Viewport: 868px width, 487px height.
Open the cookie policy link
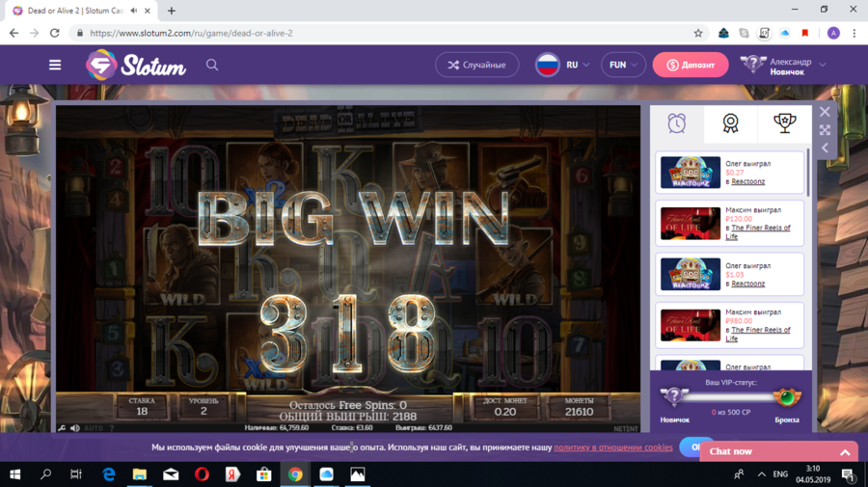[612, 447]
